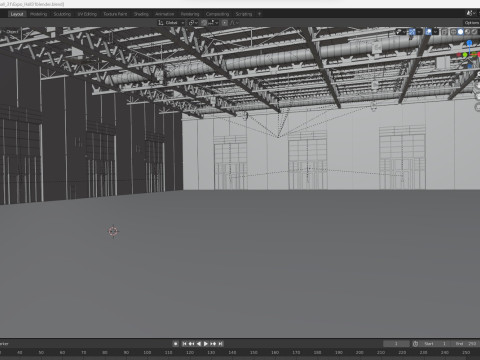Click the blue Z axis on navigation gizmo
This screenshot has height=360, width=480.
tap(469, 43)
